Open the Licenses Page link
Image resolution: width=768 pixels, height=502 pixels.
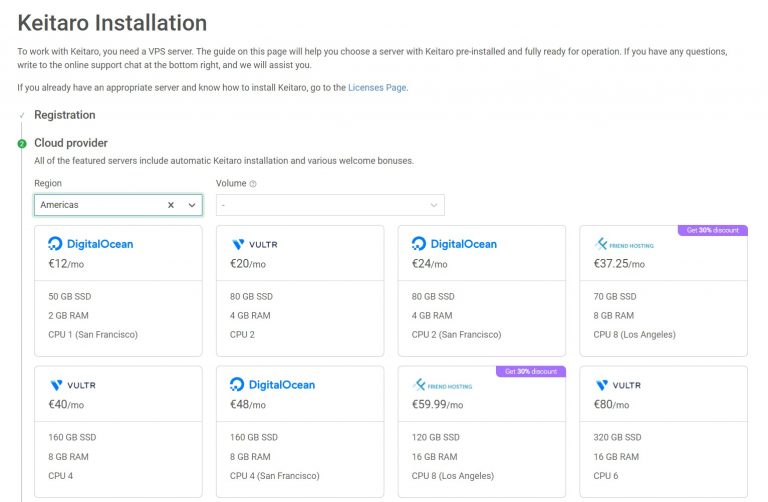[x=377, y=88]
